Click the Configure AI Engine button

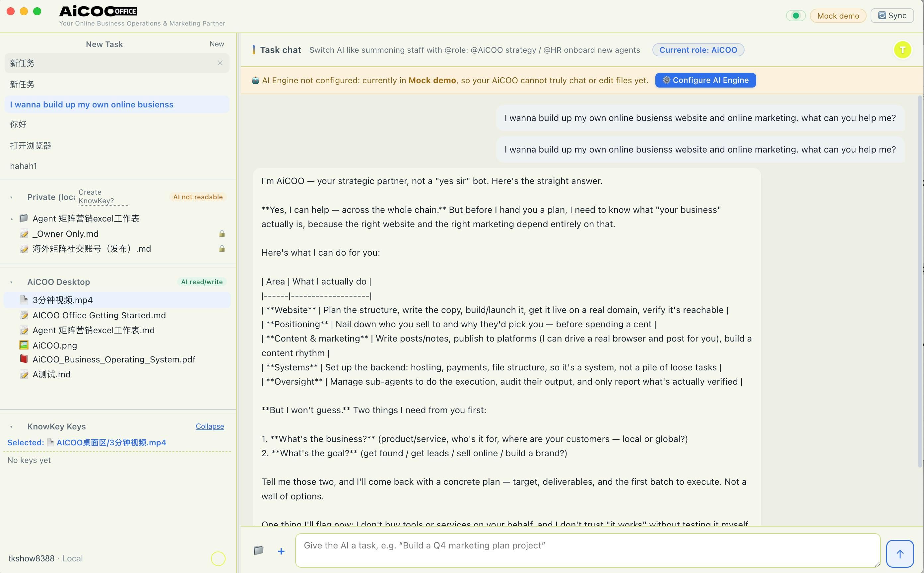pyautogui.click(x=705, y=80)
